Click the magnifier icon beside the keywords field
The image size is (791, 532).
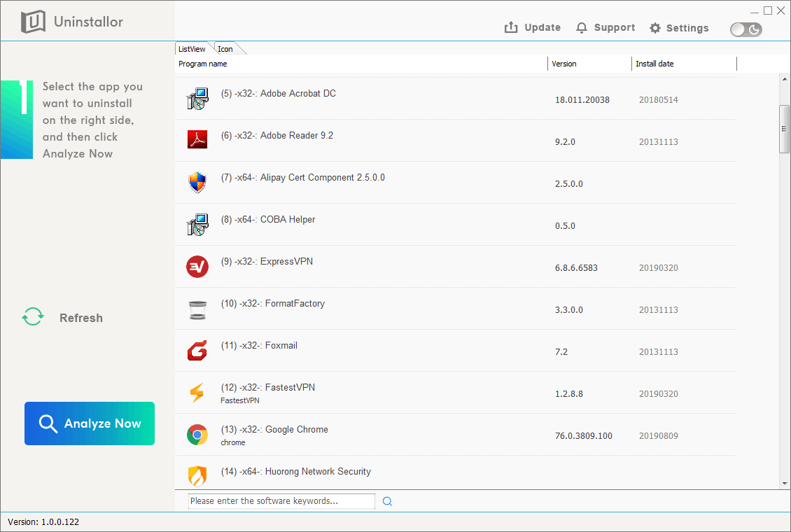point(387,501)
